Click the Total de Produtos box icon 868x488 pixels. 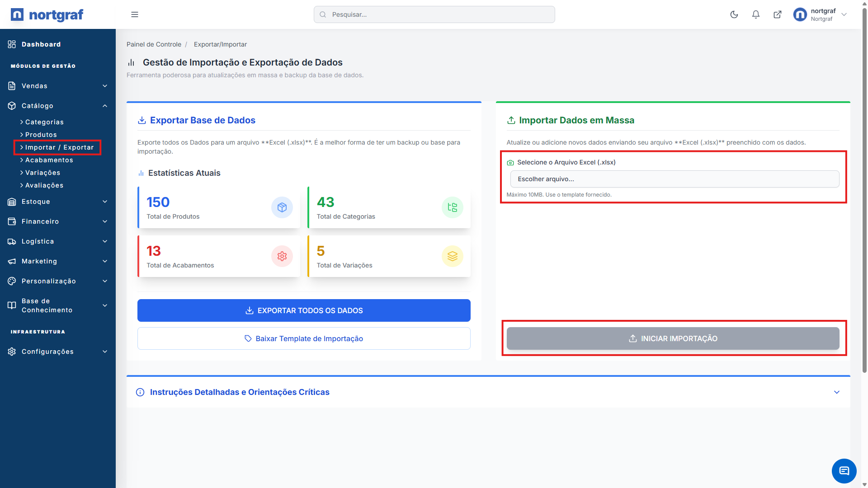pyautogui.click(x=282, y=207)
